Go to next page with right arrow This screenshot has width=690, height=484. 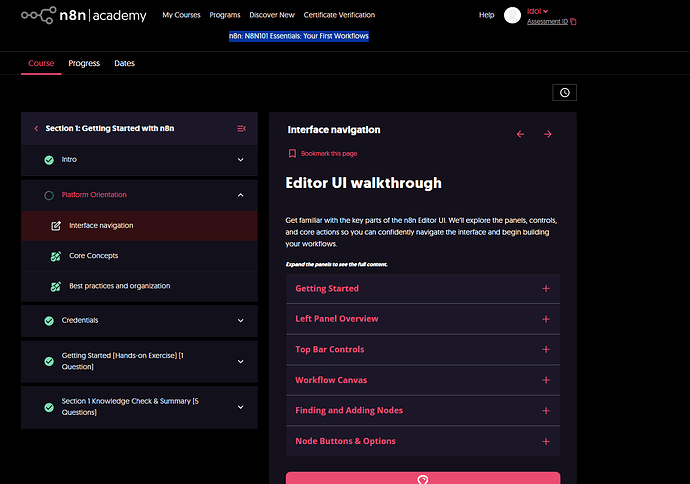[x=548, y=134]
